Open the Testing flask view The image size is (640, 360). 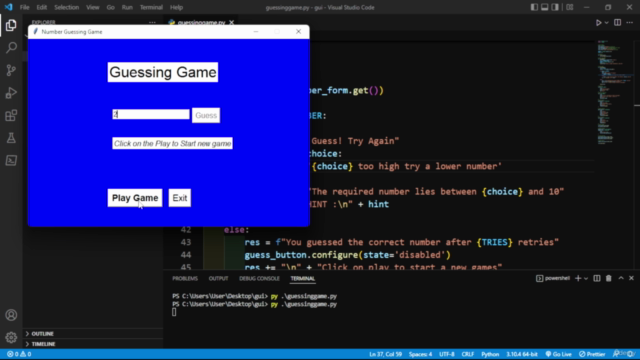click(x=11, y=138)
